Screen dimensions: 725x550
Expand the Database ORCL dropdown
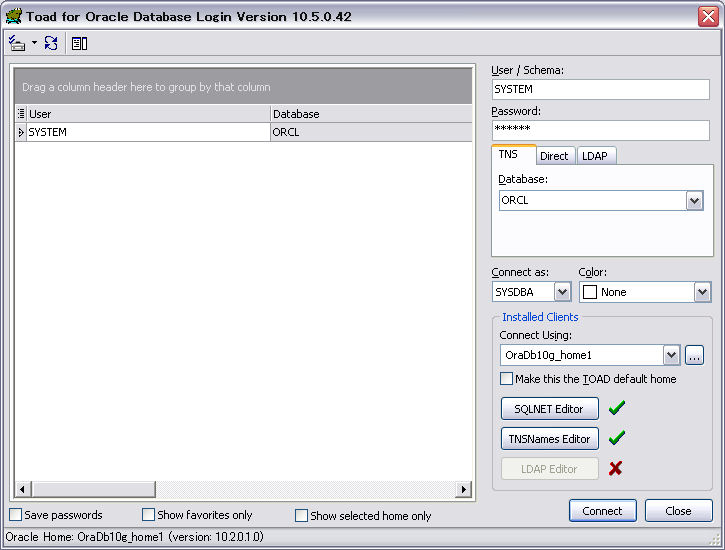(694, 201)
